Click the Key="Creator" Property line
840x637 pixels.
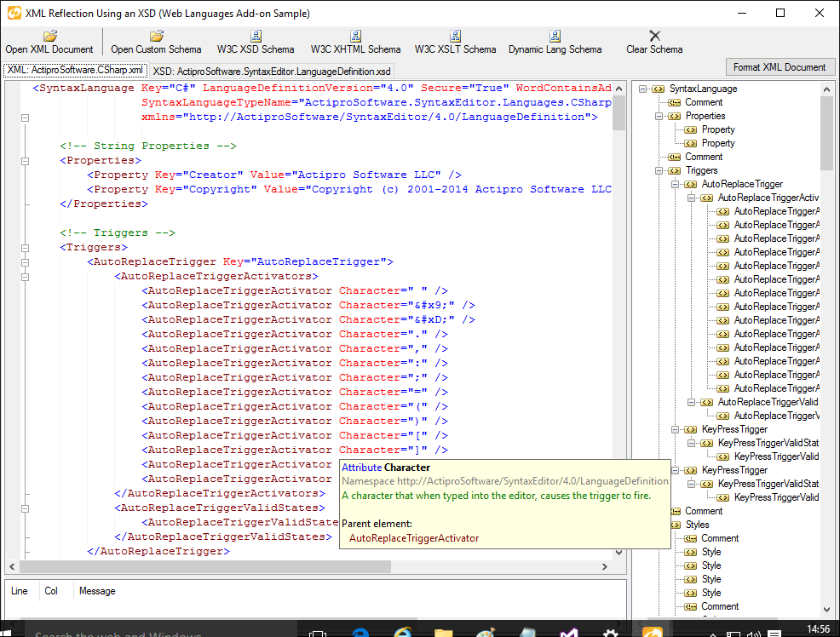click(274, 175)
